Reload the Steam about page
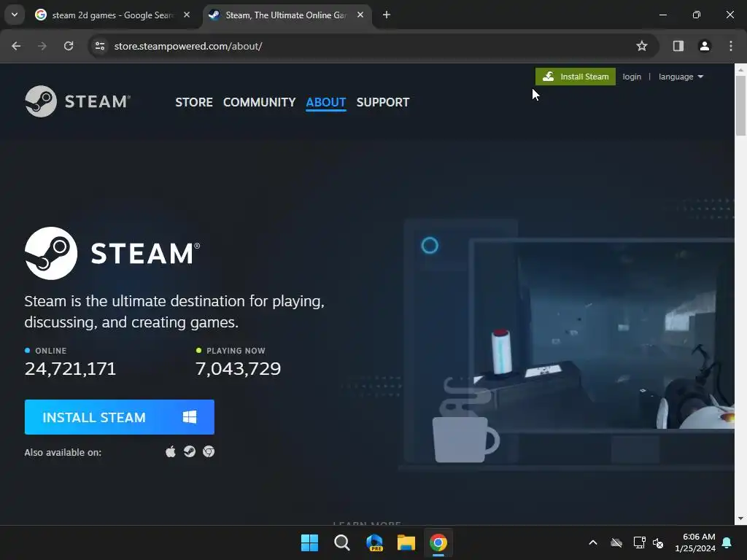 (69, 46)
